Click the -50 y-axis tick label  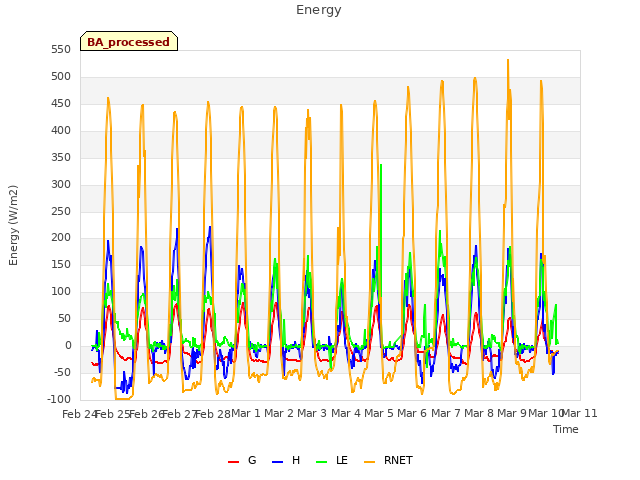(x=63, y=373)
